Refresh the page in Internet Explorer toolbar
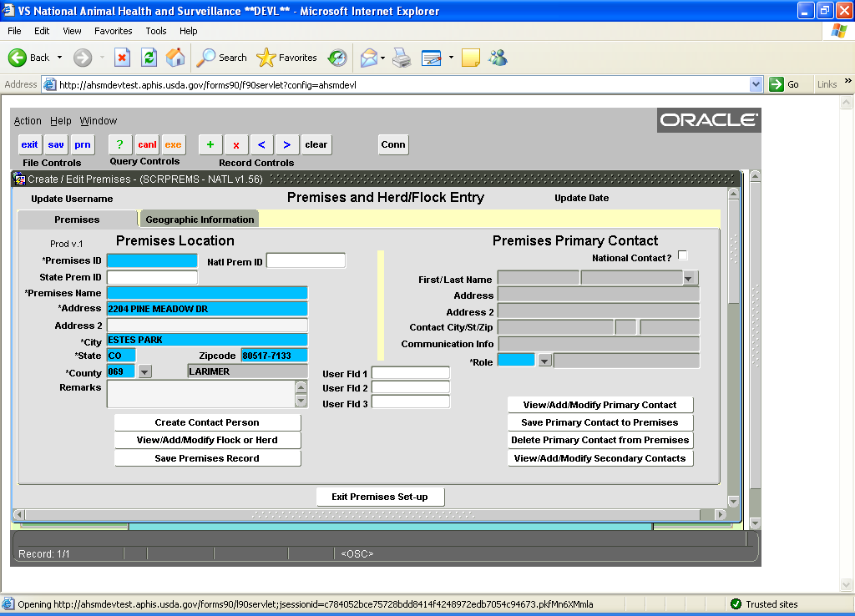Screen dimensions: 855x616 pyautogui.click(x=149, y=58)
